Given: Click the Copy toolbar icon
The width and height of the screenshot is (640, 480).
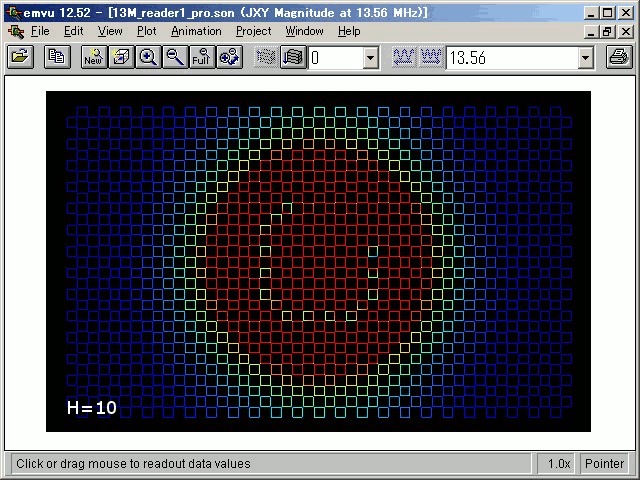Looking at the screenshot, I should point(57,57).
